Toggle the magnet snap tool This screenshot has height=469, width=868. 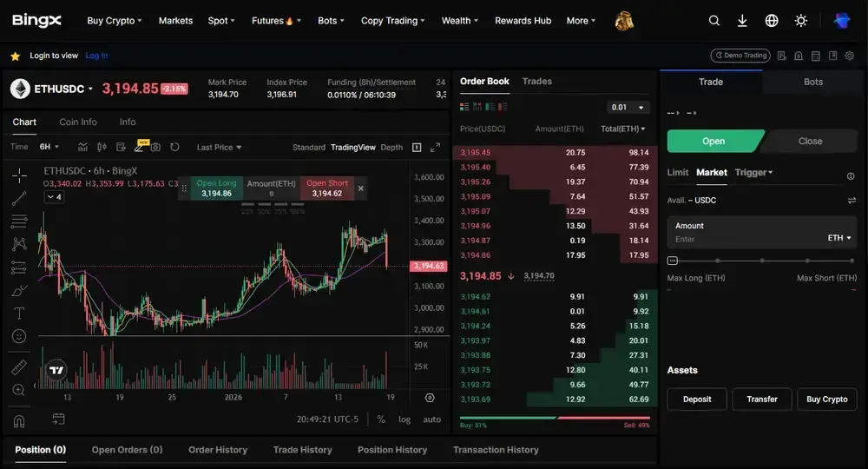[19, 421]
